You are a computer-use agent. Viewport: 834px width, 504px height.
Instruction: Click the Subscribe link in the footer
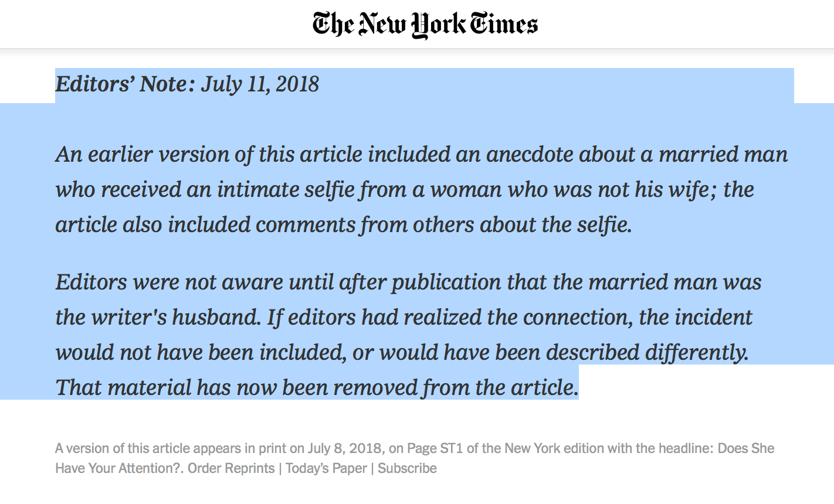point(407,468)
